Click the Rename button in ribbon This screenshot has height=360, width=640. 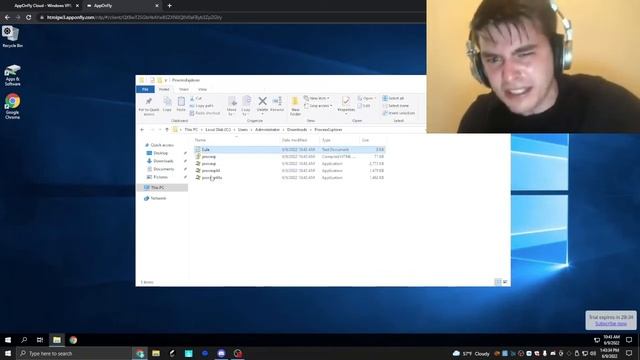pyautogui.click(x=277, y=104)
